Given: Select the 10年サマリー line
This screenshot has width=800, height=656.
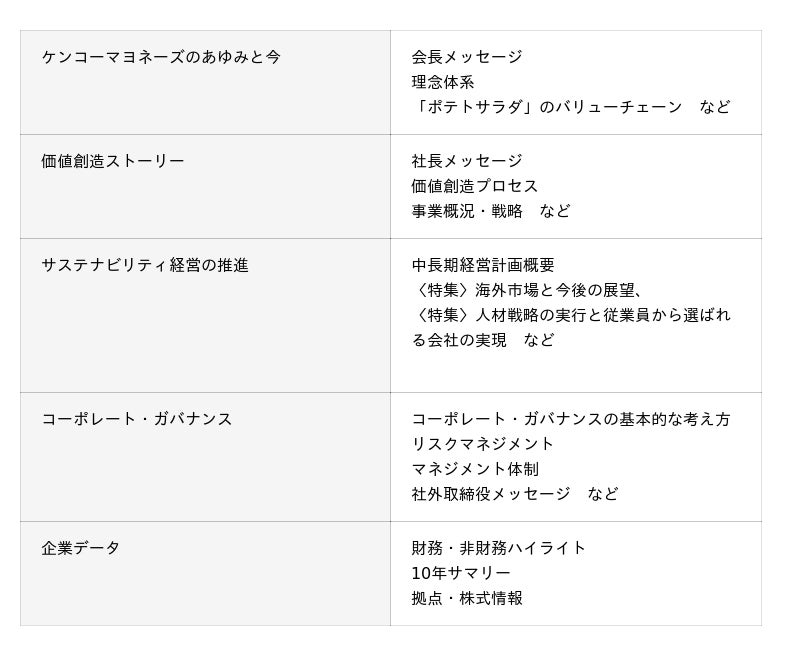Looking at the screenshot, I should coord(461,573).
